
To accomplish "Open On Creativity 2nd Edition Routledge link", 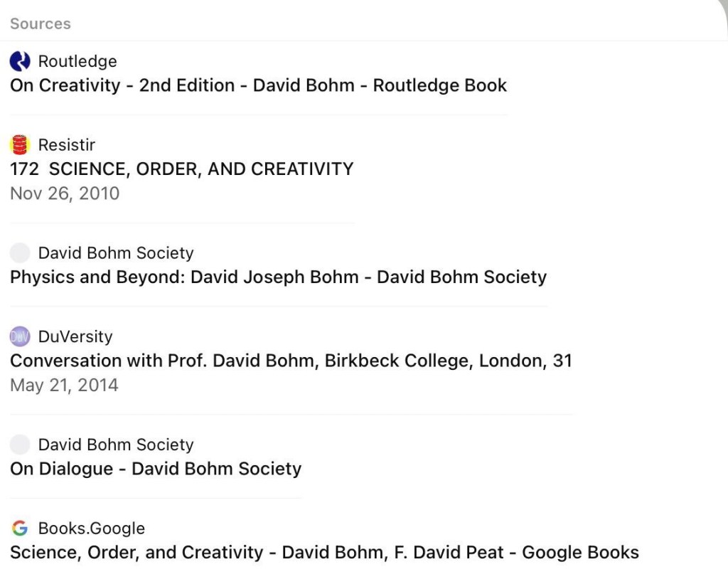I will point(259,85).
